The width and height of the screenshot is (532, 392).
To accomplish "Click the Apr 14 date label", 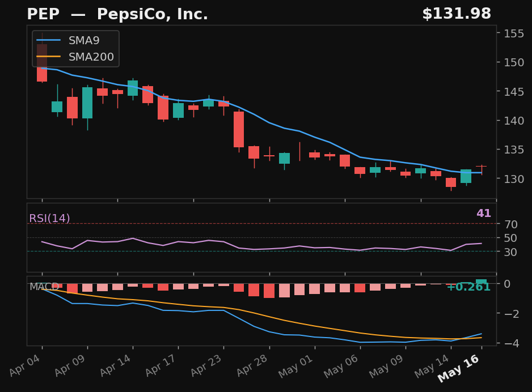I will pos(116,365).
